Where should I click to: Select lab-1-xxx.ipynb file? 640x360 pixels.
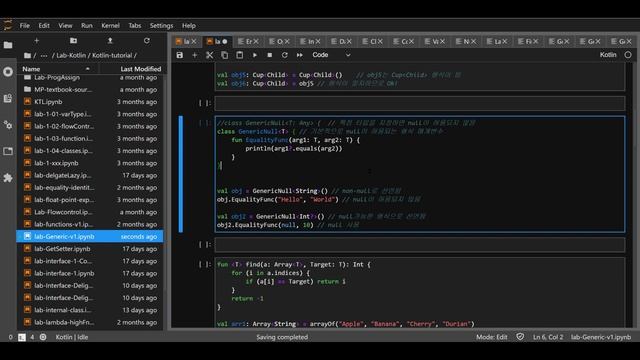pyautogui.click(x=90, y=163)
